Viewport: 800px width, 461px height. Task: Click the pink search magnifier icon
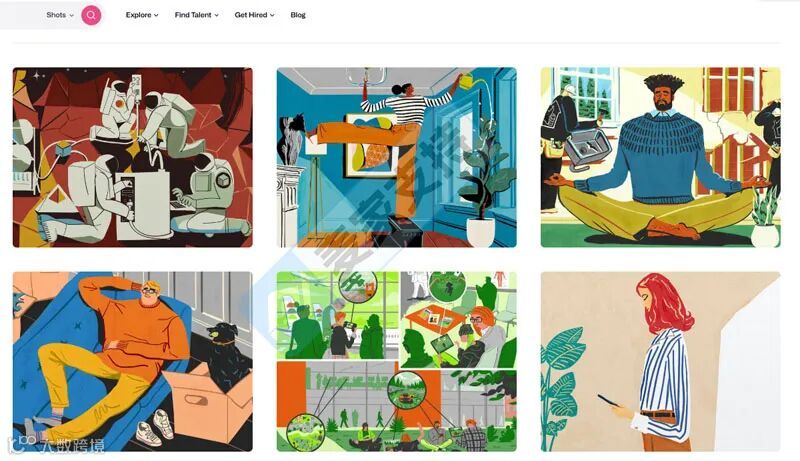tap(91, 15)
